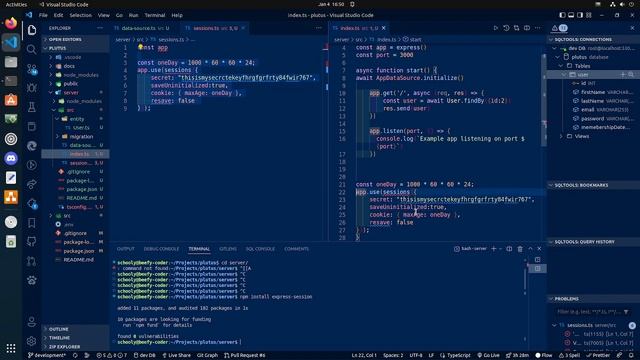The height and width of the screenshot is (360, 640).
Task: Open the Terminal menu
Action: pos(155,15)
